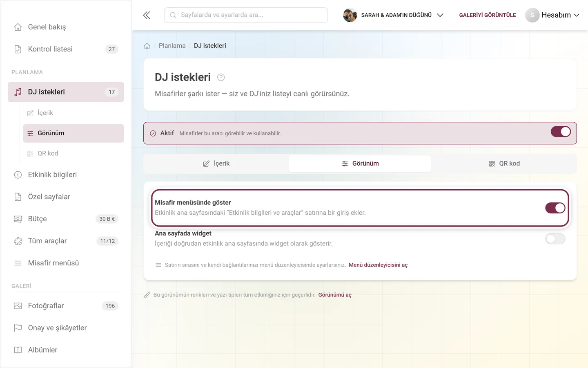Click the 27 badge next to Kontrol listesi
The width and height of the screenshot is (588, 368).
(x=111, y=49)
